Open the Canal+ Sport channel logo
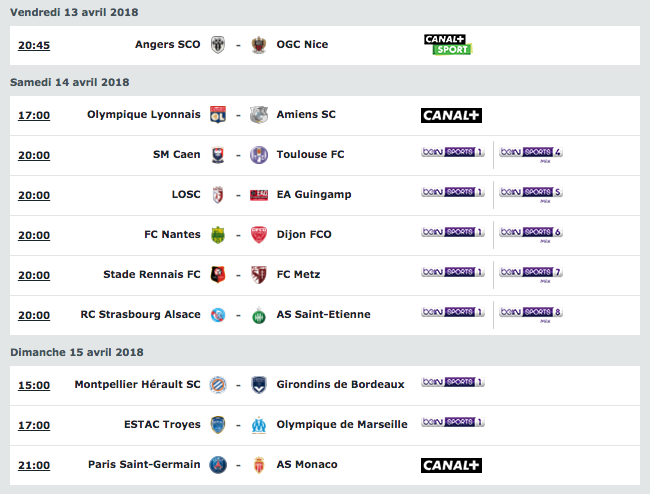 448,45
